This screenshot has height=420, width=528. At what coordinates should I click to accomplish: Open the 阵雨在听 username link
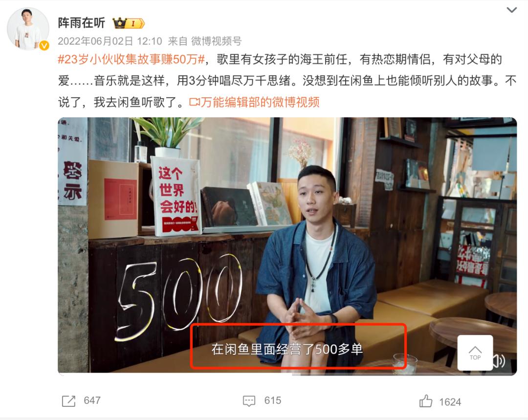tap(82, 23)
